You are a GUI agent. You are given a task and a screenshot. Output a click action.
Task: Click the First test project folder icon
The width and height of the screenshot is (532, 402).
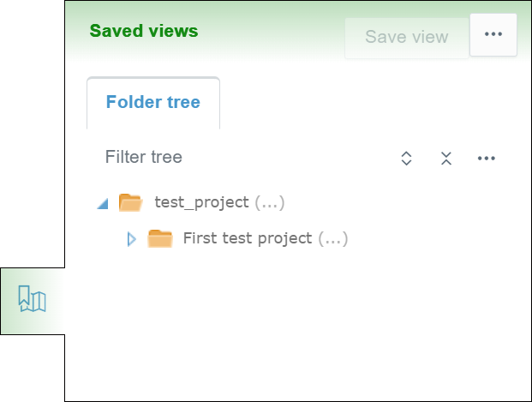click(x=160, y=238)
